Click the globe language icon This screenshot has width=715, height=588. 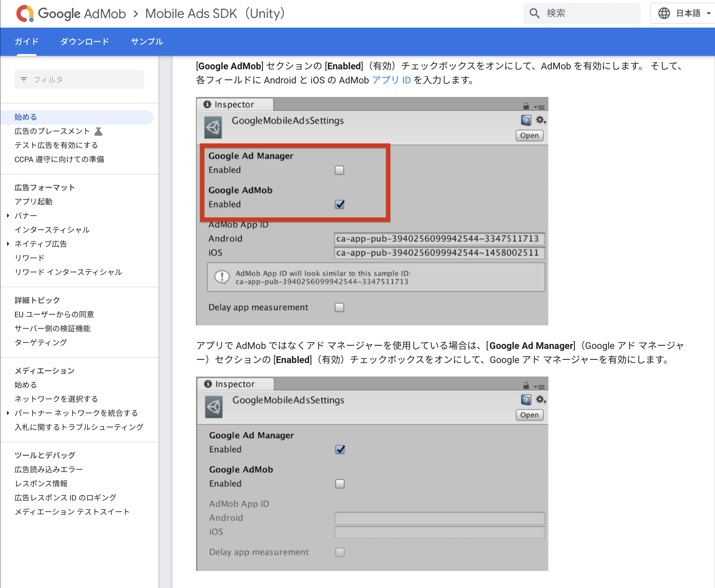(x=664, y=13)
